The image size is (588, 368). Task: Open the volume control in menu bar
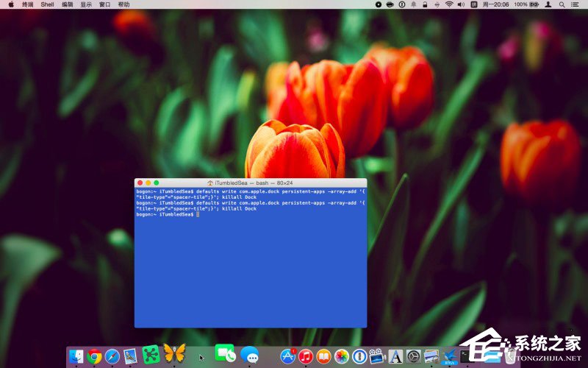pyautogui.click(x=461, y=4)
